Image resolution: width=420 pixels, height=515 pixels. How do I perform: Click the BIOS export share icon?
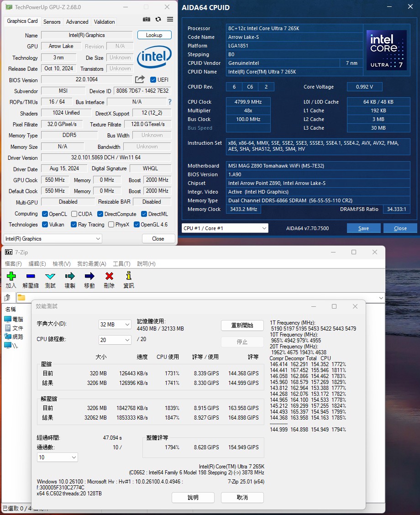click(140, 79)
